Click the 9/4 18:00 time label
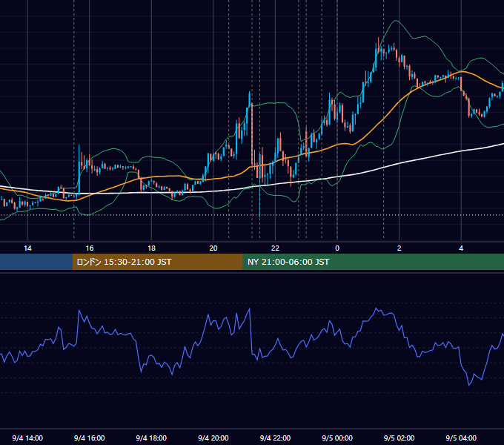The width and height of the screenshot is (504, 445). coord(151,438)
